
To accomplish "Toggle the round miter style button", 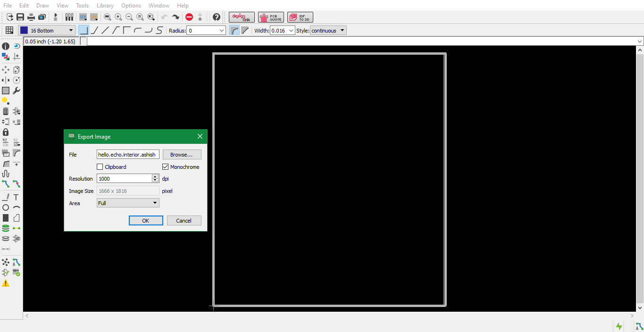I will coord(234,30).
